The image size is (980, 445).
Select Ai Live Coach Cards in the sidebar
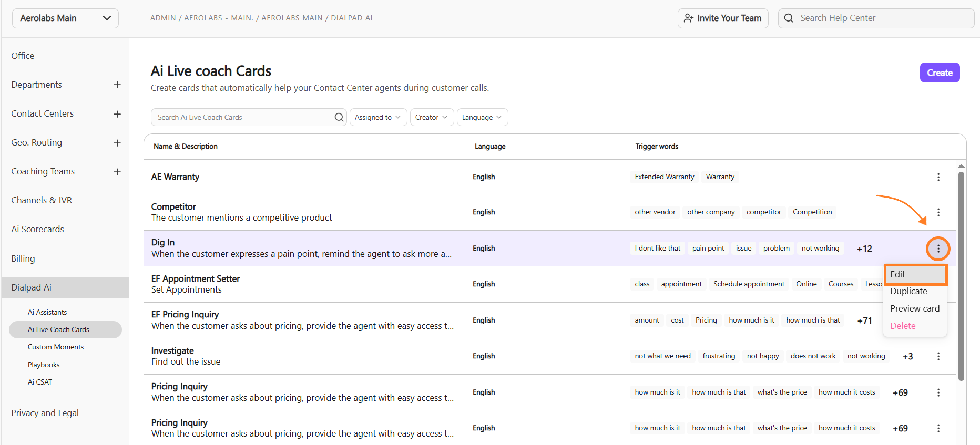(65, 329)
